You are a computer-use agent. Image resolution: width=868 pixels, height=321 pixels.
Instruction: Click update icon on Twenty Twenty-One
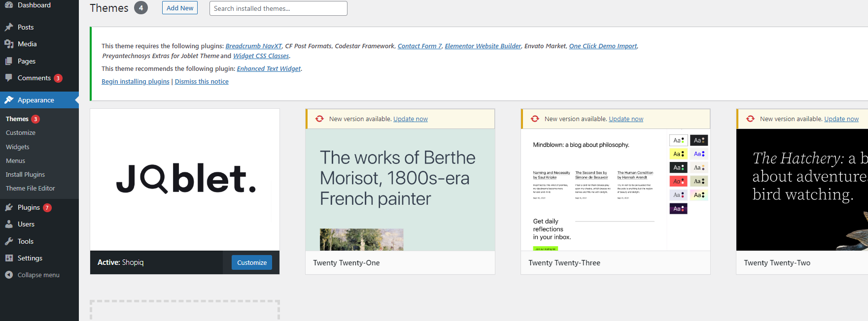click(x=319, y=119)
